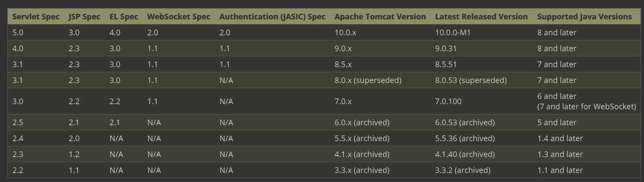Select the EL Spec header cell
Screen dimensions: 644x182
coord(124,17)
